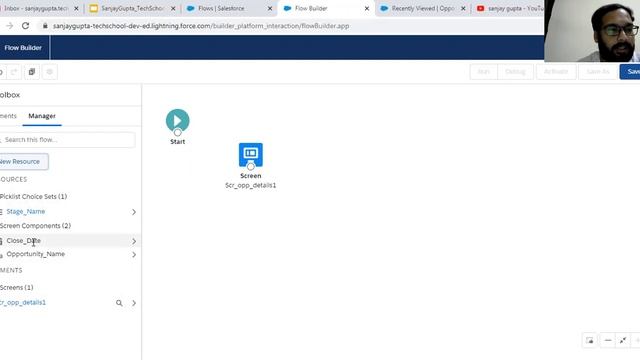Expand the Opportunity_Name component chevron

coord(134,255)
